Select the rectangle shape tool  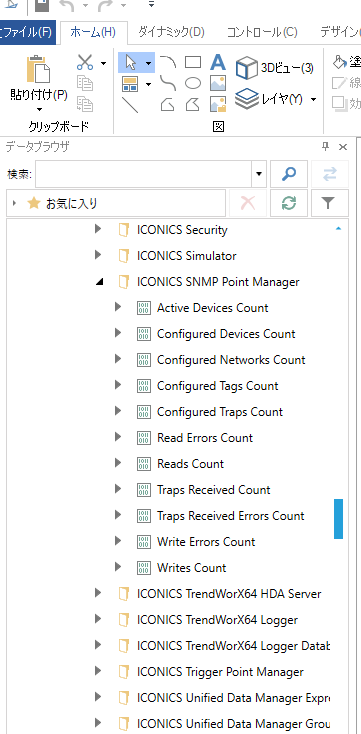click(x=193, y=62)
